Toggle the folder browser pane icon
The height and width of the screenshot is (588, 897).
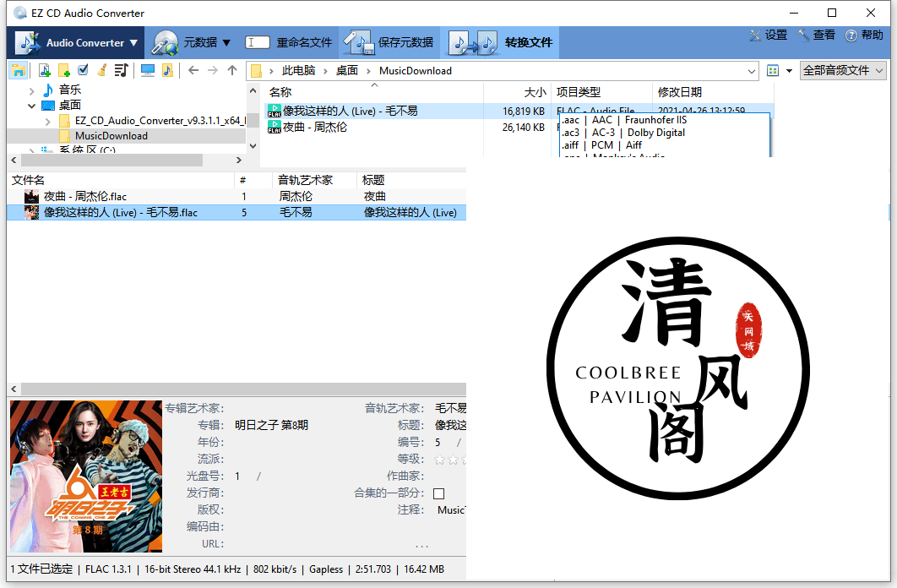pos(19,70)
